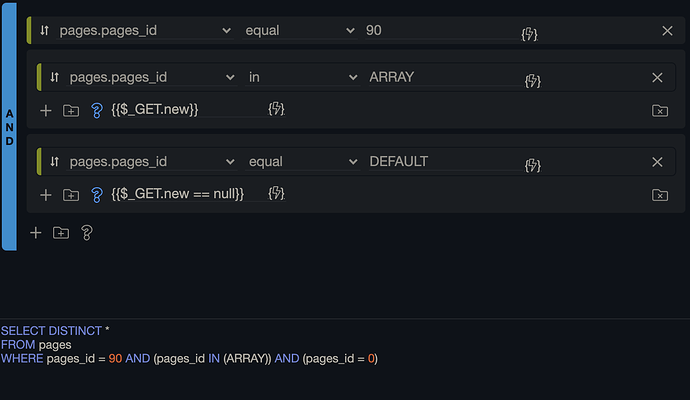This screenshot has width=690, height=400.
Task: Click dynamic data icon beside value 90
Action: click(x=529, y=34)
